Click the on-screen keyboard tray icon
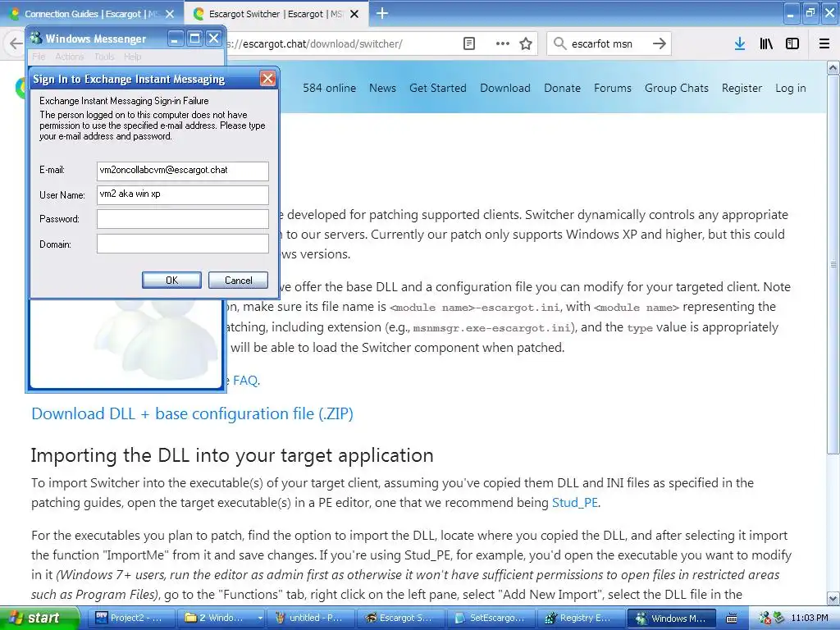840x630 pixels. click(x=732, y=618)
